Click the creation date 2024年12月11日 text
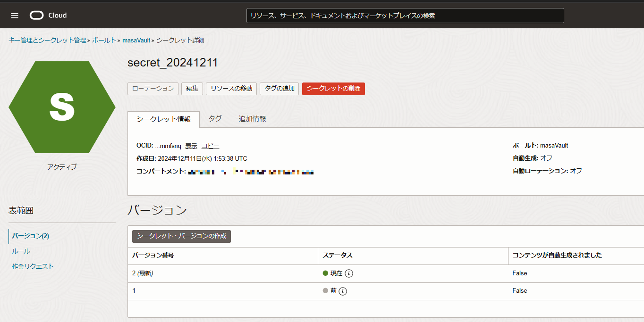Image resolution: width=644 pixels, height=322 pixels. coord(203,159)
